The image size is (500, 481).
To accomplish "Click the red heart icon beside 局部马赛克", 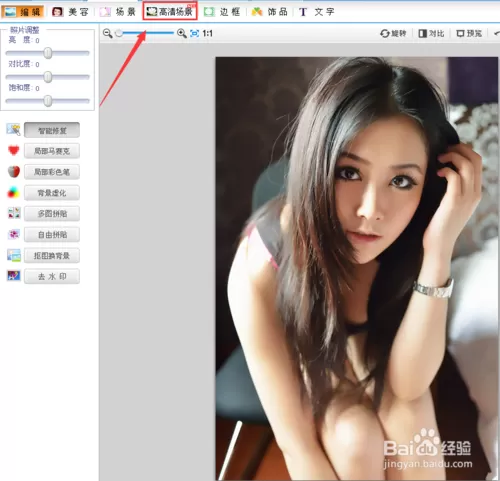I will click(x=14, y=150).
